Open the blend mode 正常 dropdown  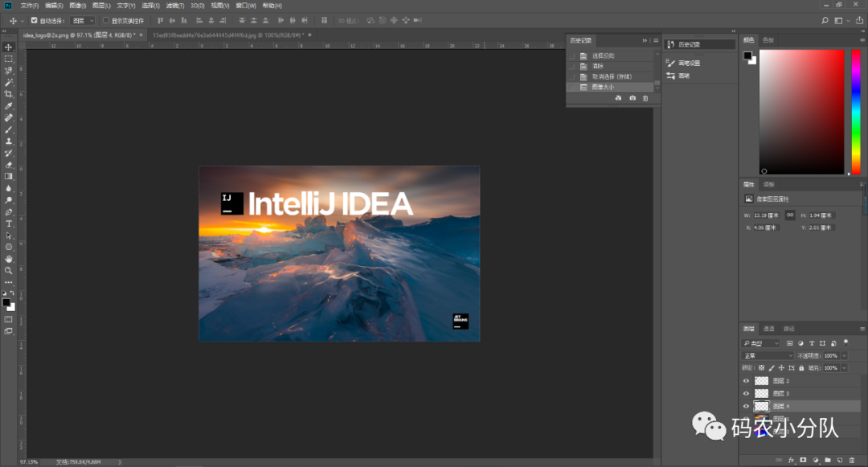point(768,356)
